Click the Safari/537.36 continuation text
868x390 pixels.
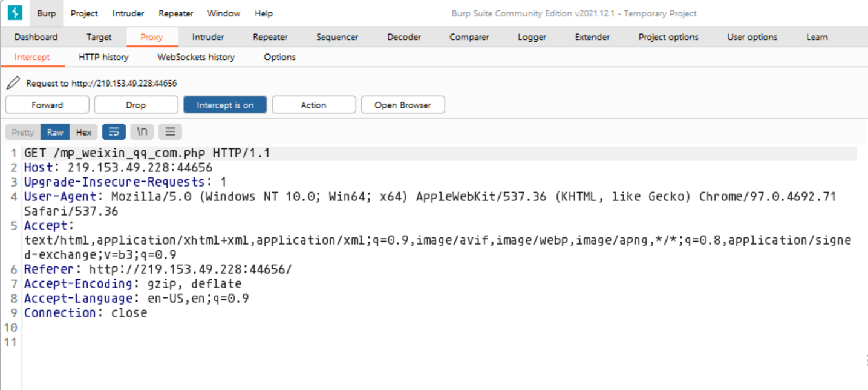click(71, 211)
